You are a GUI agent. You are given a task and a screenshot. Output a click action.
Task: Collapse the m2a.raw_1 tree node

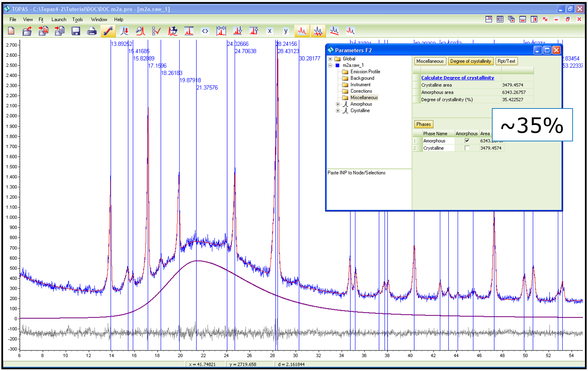click(x=330, y=65)
